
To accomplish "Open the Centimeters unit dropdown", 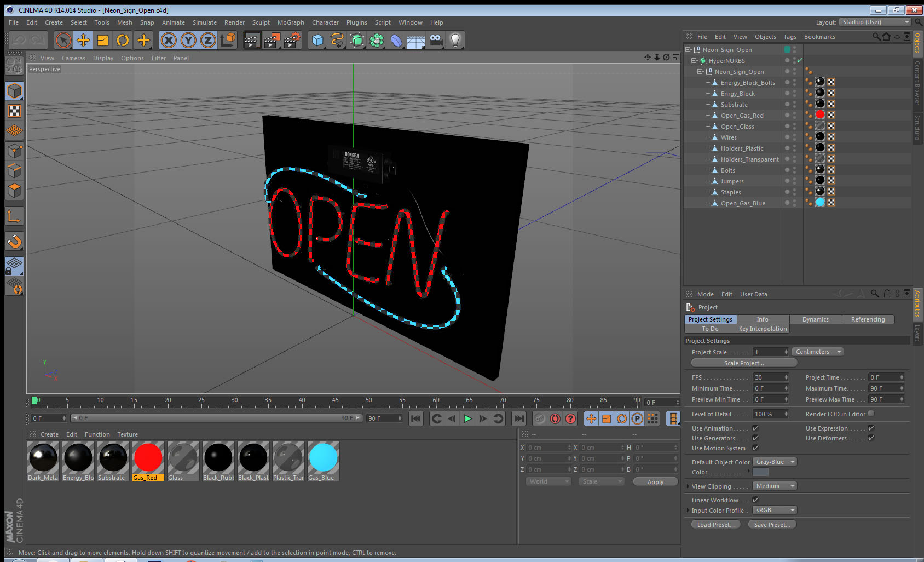I will (818, 352).
